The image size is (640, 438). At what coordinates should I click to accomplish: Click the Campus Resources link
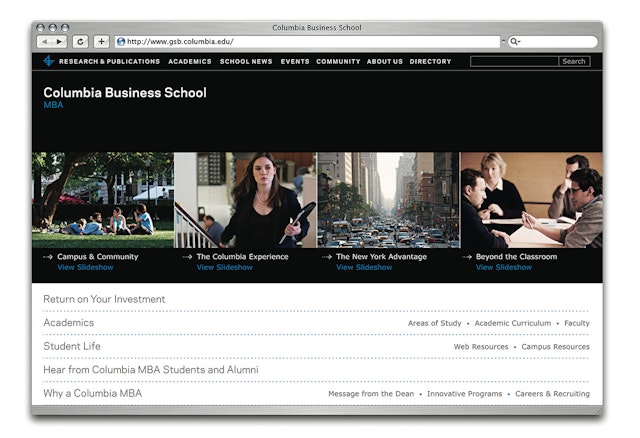(556, 347)
